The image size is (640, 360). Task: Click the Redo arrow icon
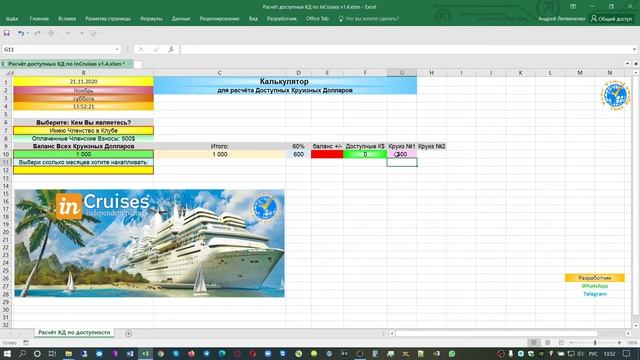(37, 33)
